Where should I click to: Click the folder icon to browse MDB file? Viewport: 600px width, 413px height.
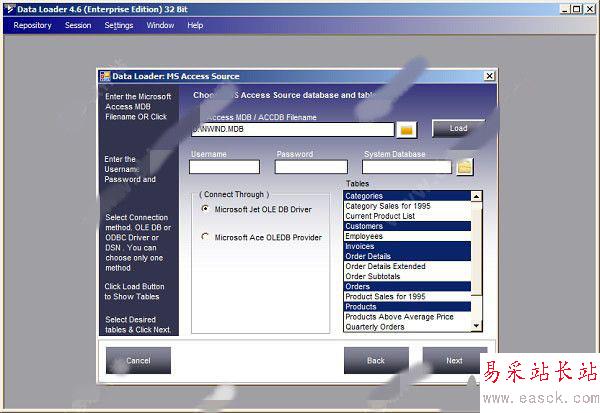click(x=407, y=130)
